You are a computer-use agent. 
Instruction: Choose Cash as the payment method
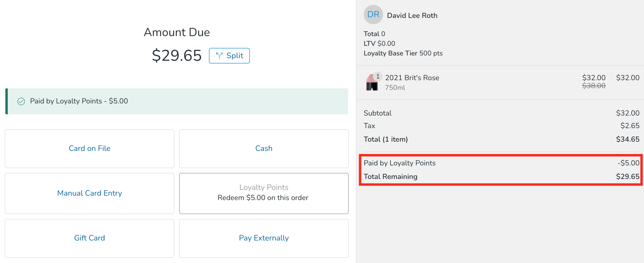coord(264,149)
